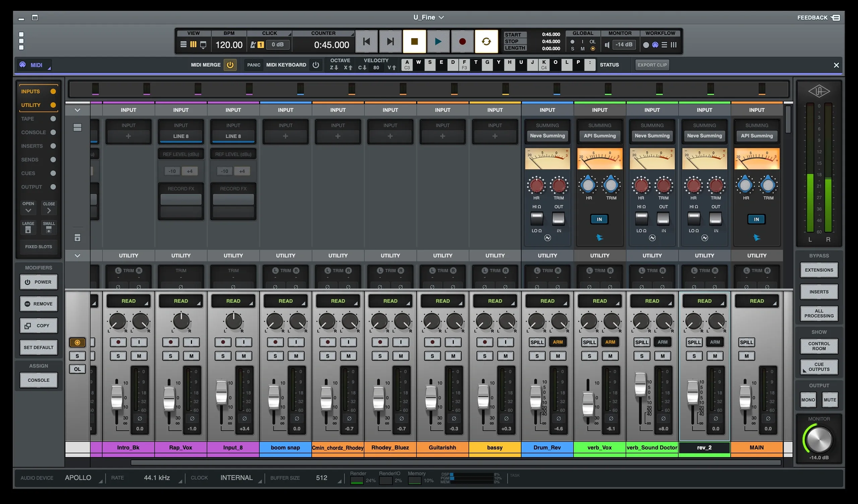Click the Stop transport button
Viewport: 858px width, 504px height.
[x=414, y=41]
